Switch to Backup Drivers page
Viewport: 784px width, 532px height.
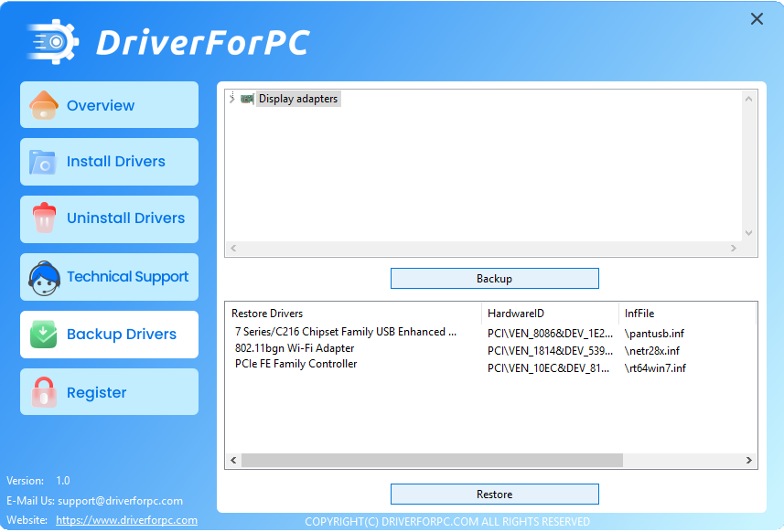pos(109,335)
